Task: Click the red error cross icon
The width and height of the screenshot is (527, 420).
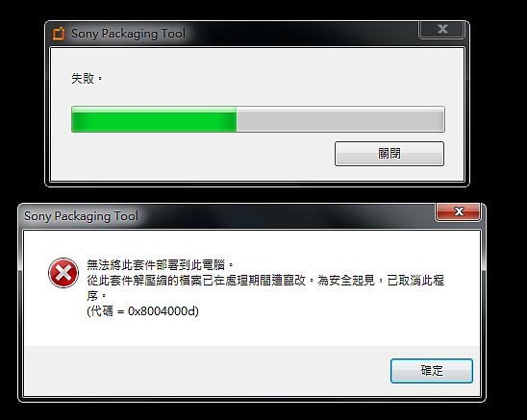Action: tap(63, 273)
